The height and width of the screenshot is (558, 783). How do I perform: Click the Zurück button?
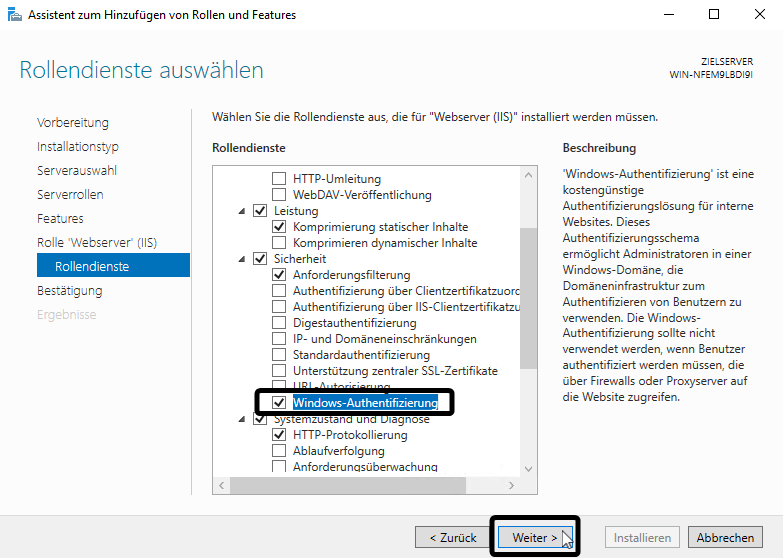(x=453, y=538)
